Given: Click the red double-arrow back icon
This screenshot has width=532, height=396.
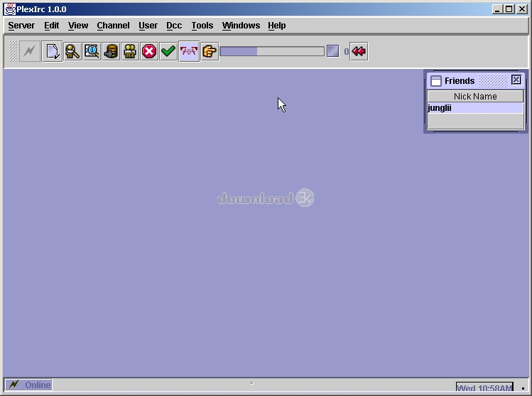Looking at the screenshot, I should coord(359,51).
